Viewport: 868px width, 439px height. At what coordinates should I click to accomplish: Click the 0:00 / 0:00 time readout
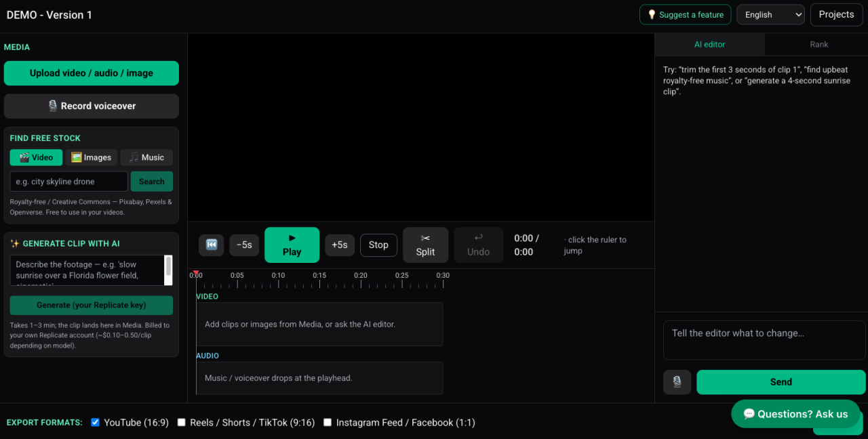coord(527,245)
